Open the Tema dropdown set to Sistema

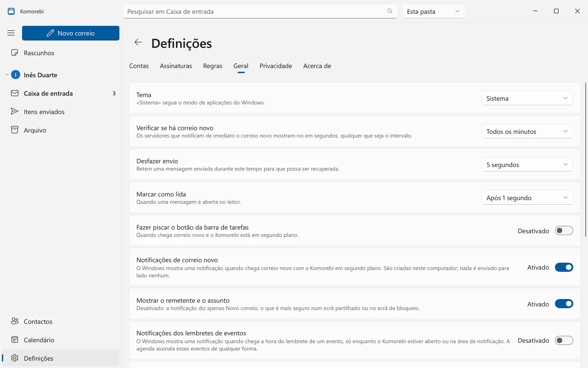tap(527, 98)
